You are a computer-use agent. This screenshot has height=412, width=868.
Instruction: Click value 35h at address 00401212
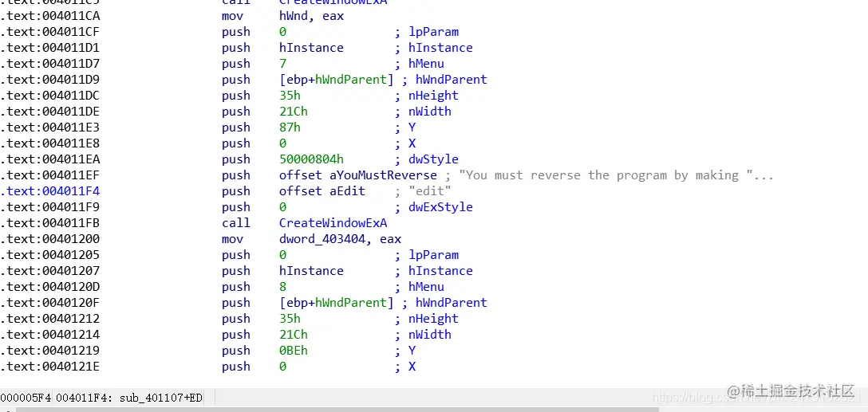290,319
